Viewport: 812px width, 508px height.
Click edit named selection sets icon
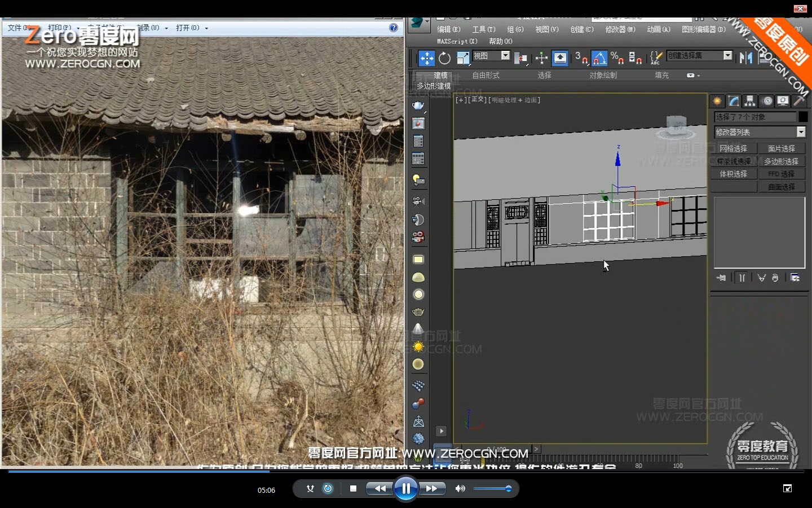(x=656, y=58)
